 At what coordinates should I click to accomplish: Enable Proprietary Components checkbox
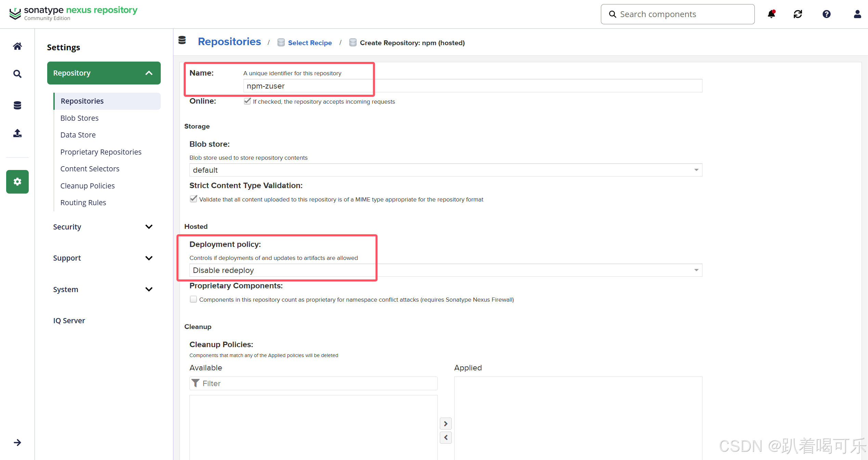pos(193,299)
